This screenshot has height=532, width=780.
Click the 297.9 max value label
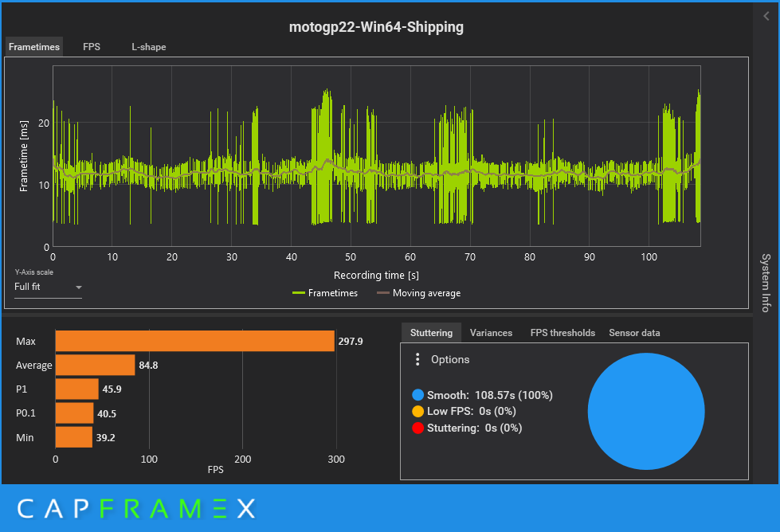pos(351,341)
